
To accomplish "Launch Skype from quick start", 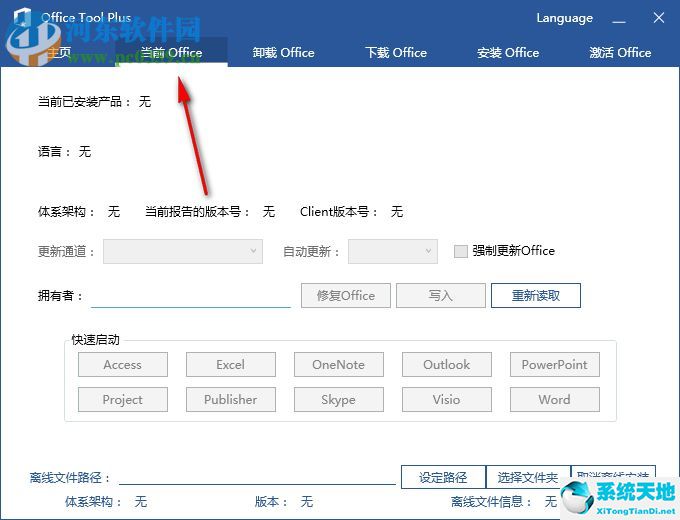I will click(339, 399).
